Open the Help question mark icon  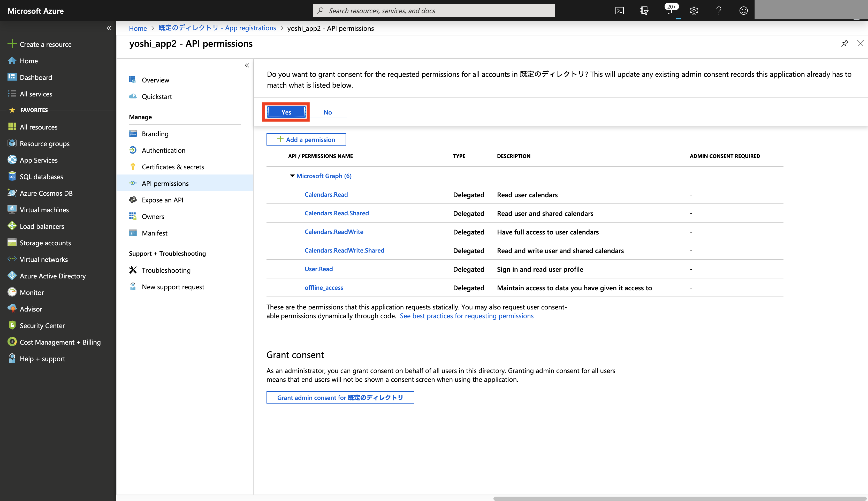[719, 11]
